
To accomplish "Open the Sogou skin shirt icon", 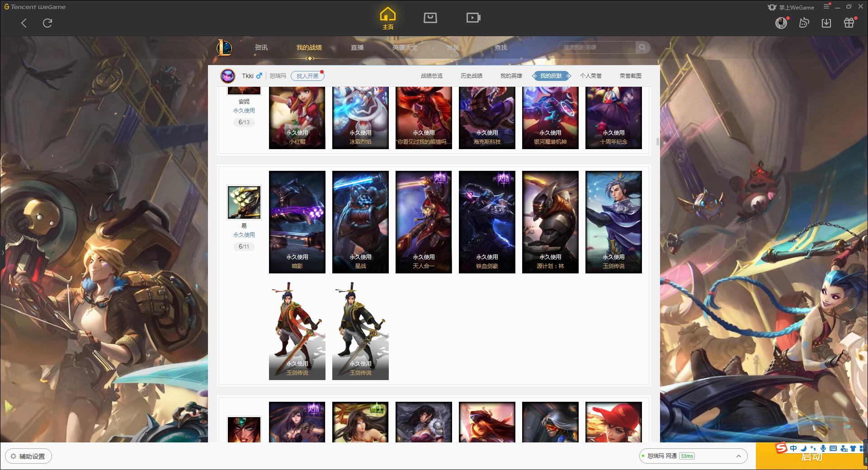I will tap(853, 448).
